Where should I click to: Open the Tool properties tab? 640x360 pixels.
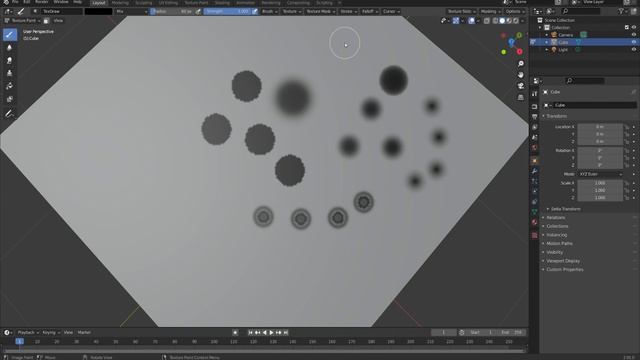coord(535,94)
